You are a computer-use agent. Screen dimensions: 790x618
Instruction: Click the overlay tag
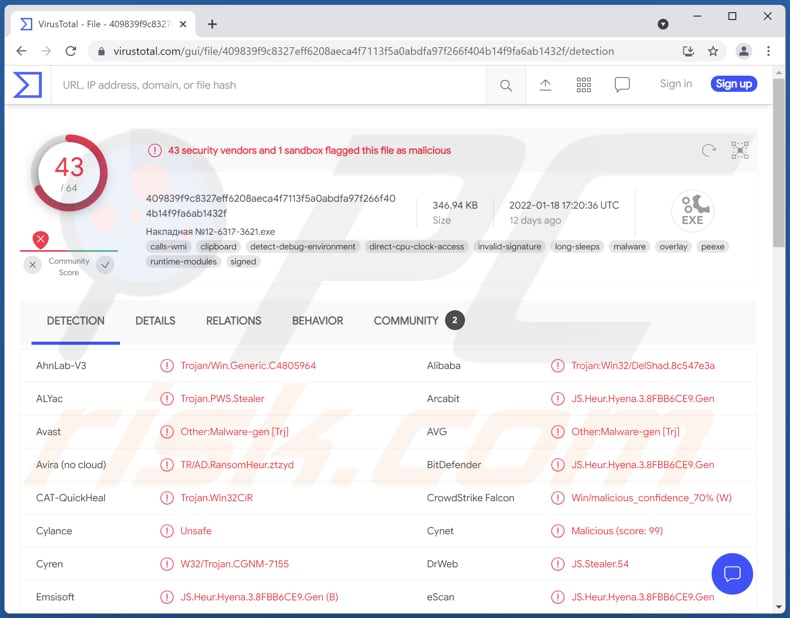pyautogui.click(x=673, y=247)
